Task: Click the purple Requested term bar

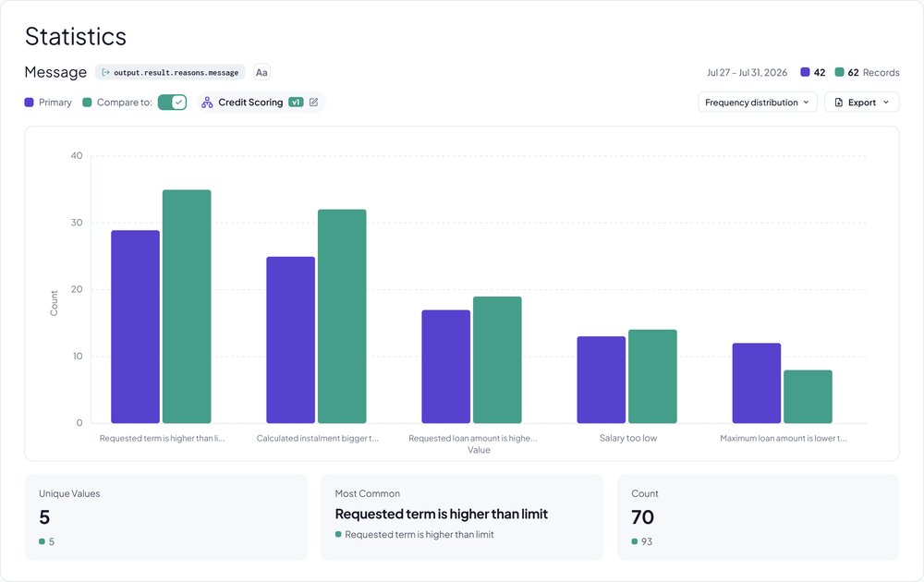Action: coord(135,326)
